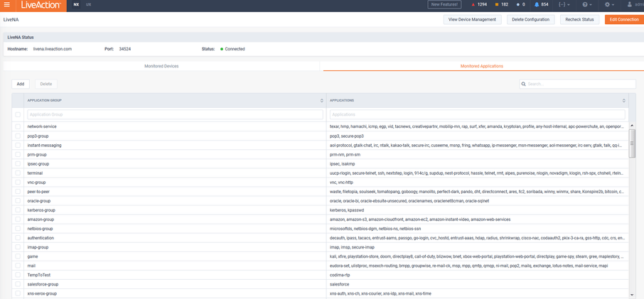Toggle the select-all checkbox in filter row
This screenshot has height=299, width=644.
(18, 114)
